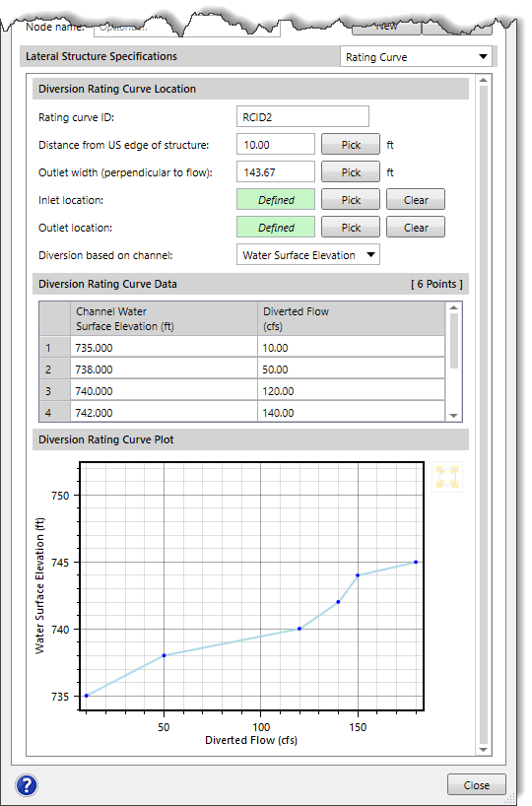Pick the outlet location
This screenshot has height=806, width=532.
[x=351, y=228]
